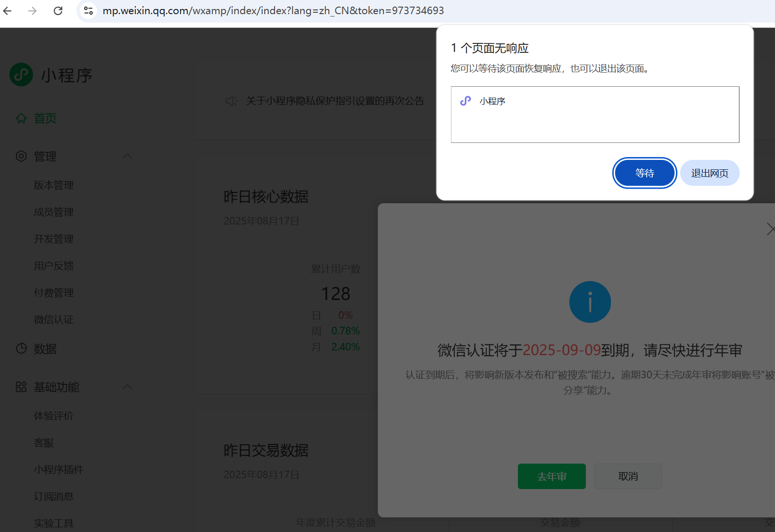Click the 数据 pie chart icon
775x532 pixels.
click(x=21, y=349)
